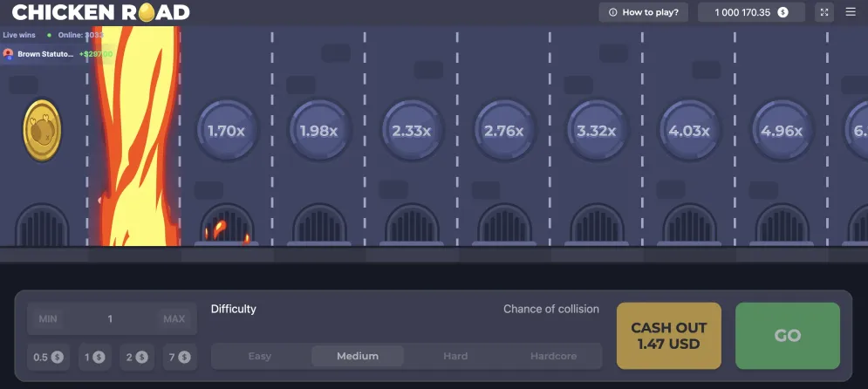Choose Hard difficulty
868x389 pixels.
click(x=455, y=356)
